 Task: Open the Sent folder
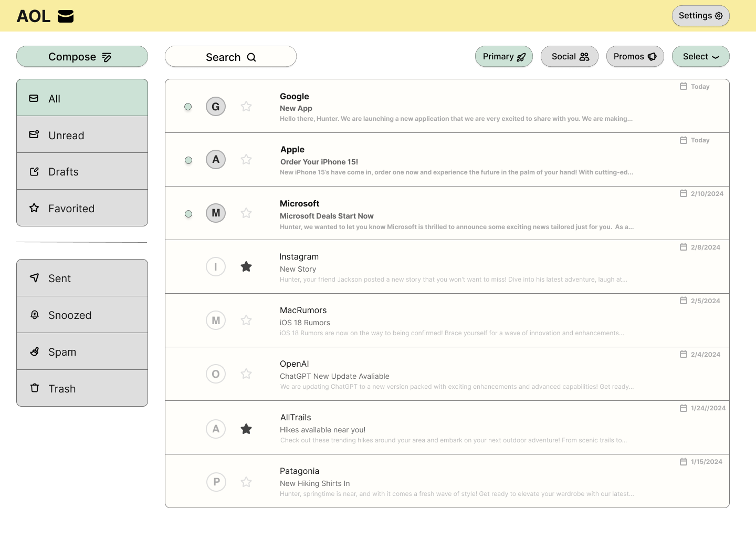82,278
